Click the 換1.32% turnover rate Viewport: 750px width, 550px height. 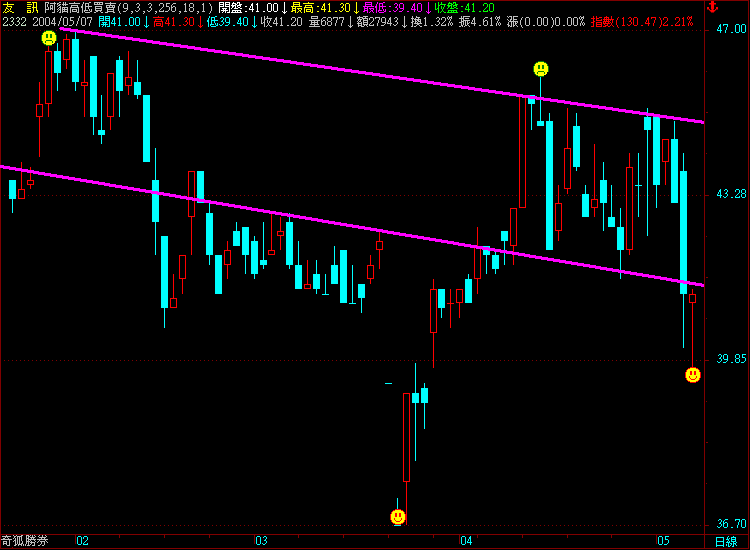[431, 22]
